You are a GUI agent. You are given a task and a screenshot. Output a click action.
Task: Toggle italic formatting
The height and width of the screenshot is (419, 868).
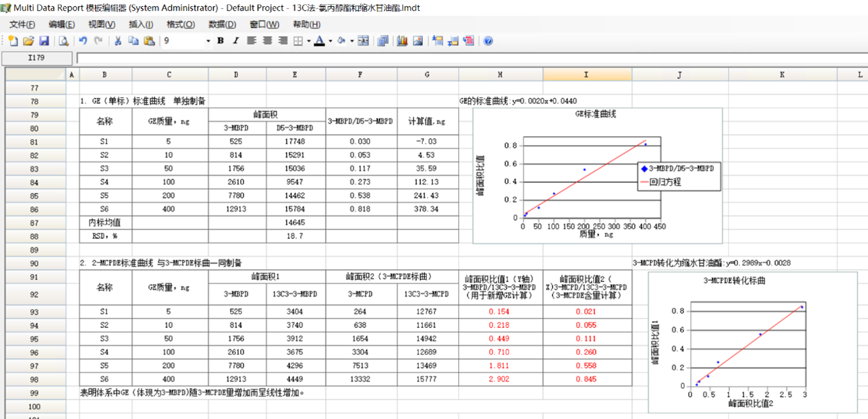tap(236, 41)
